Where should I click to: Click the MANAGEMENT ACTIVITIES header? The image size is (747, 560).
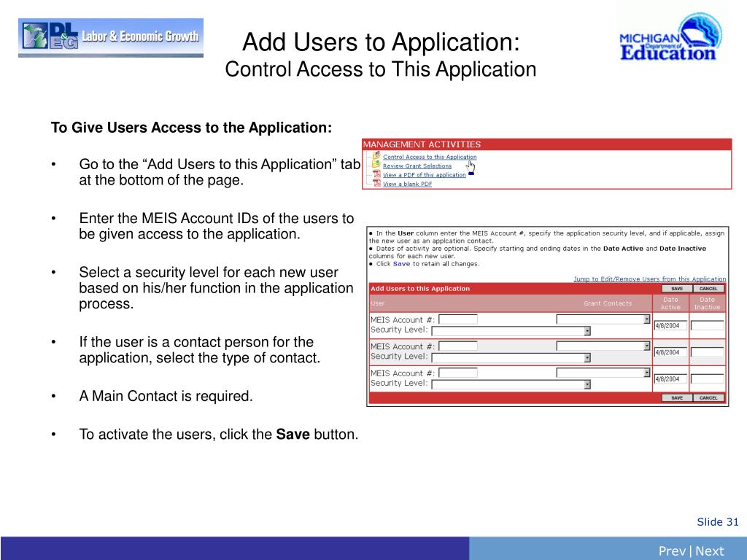[547, 144]
